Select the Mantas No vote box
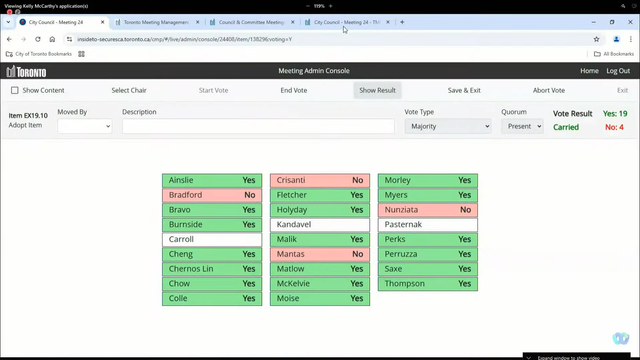Viewport: 640px width, 360px height. pos(320,254)
